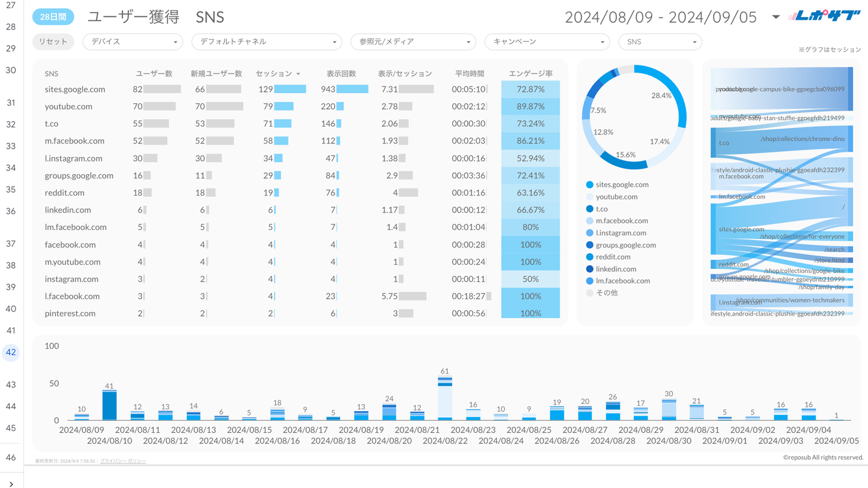Click the 2024/08/22 bar labeled 61

[x=445, y=398]
